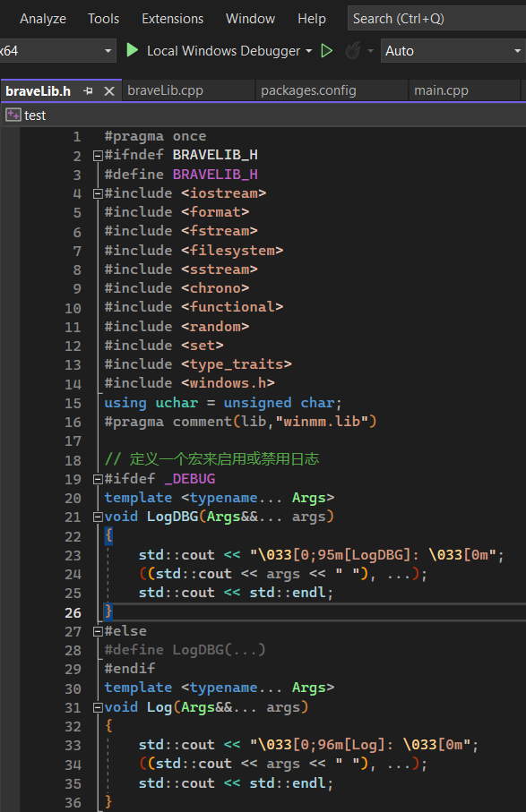Collapse the #ifdef _DEBUG region
Image resolution: width=526 pixels, height=812 pixels.
pos(98,479)
